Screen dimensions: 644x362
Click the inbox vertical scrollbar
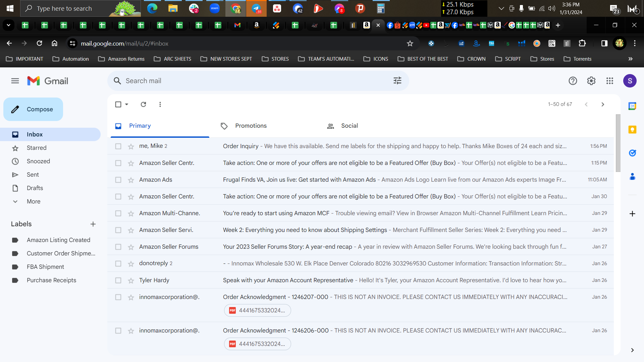[x=618, y=143]
